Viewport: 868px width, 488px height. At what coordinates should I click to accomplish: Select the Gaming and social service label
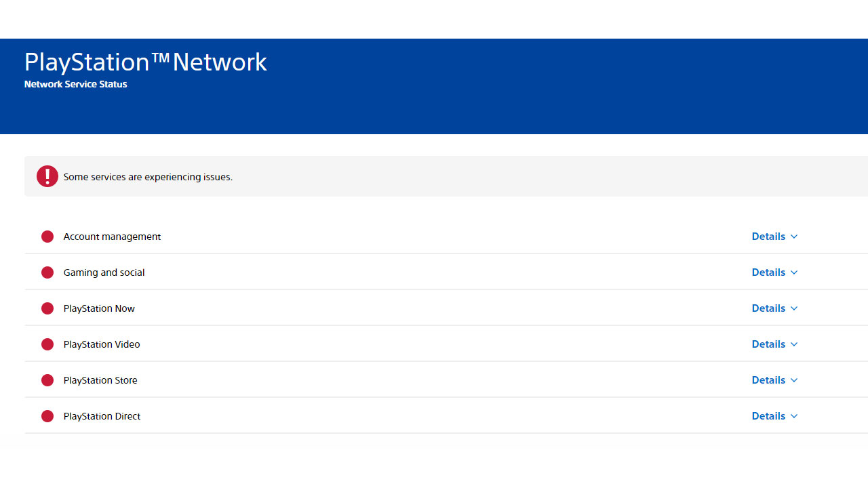[x=104, y=272]
